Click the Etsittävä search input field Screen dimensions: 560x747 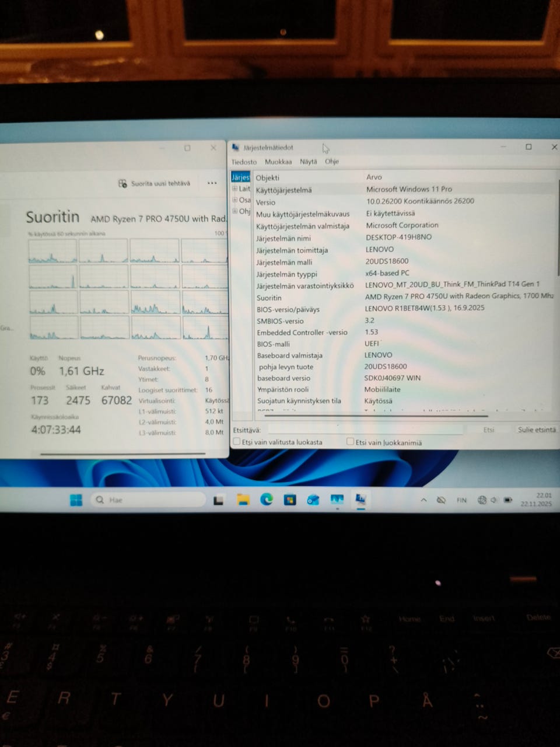click(365, 430)
